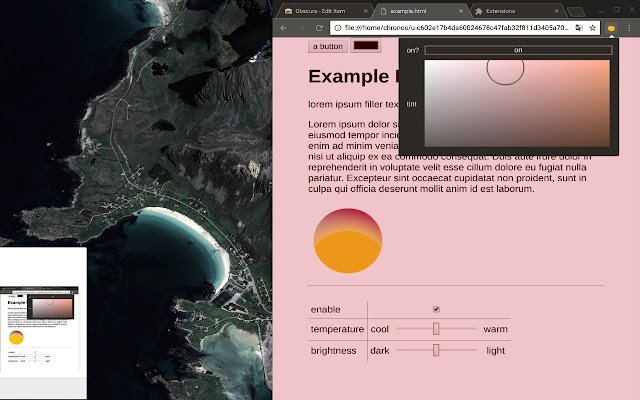
Task: Click the brightness slider handle
Action: point(436,350)
